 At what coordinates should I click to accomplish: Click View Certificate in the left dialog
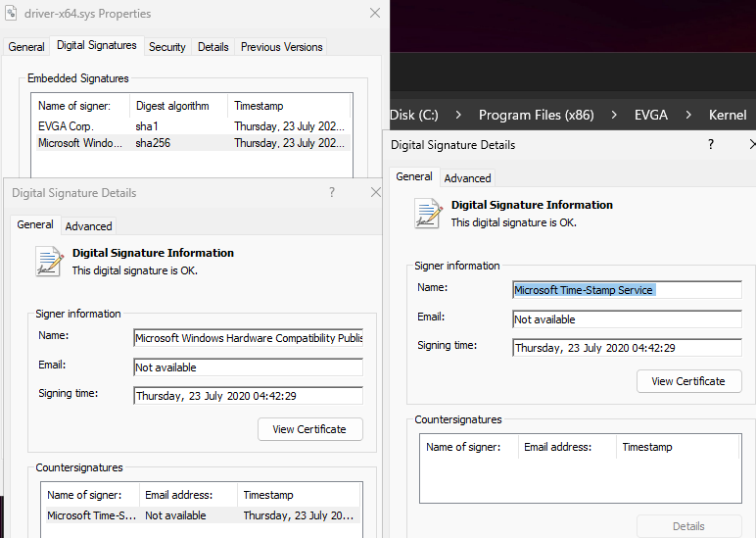tap(309, 429)
